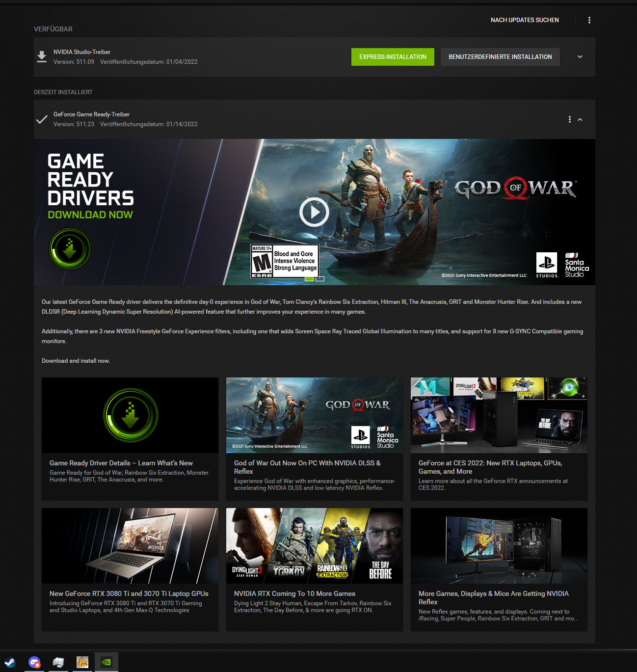Screen dimensions: 637x672
Task: Click the NVIDIA Studio-Treiber title text
Action: (82, 52)
